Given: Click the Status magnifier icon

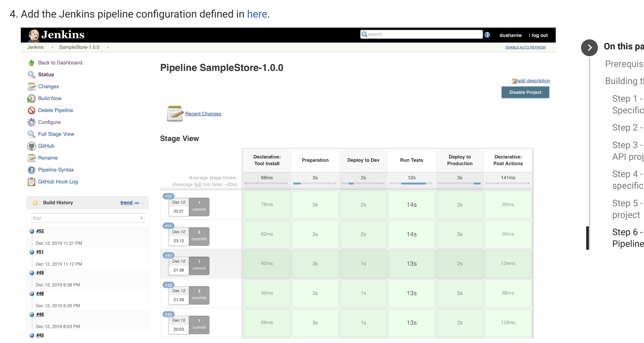Looking at the screenshot, I should point(31,75).
